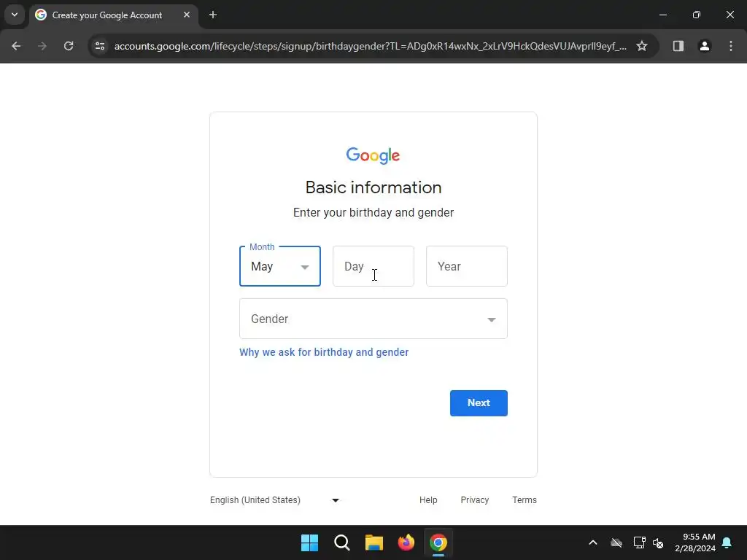Minimize the Chrome window

pos(662,15)
